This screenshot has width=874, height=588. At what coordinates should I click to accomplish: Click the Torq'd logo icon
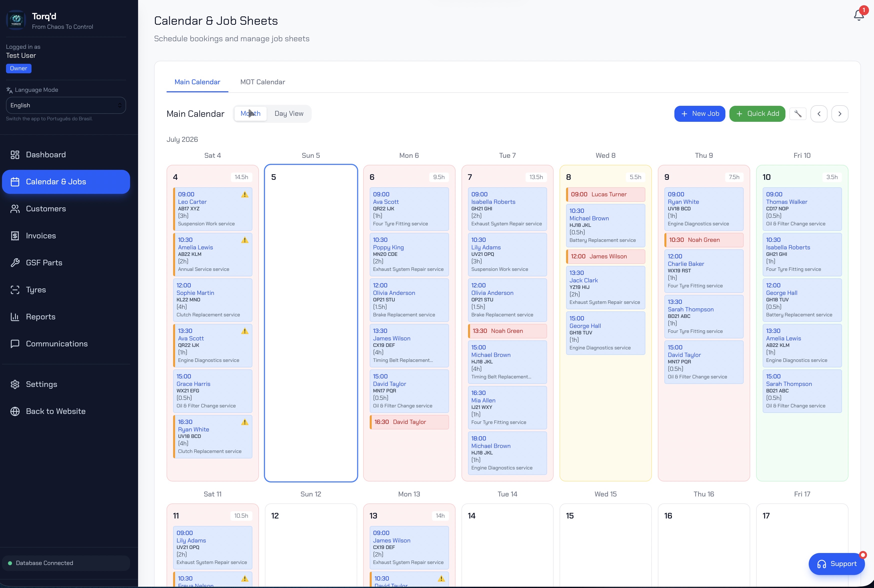pyautogui.click(x=16, y=20)
